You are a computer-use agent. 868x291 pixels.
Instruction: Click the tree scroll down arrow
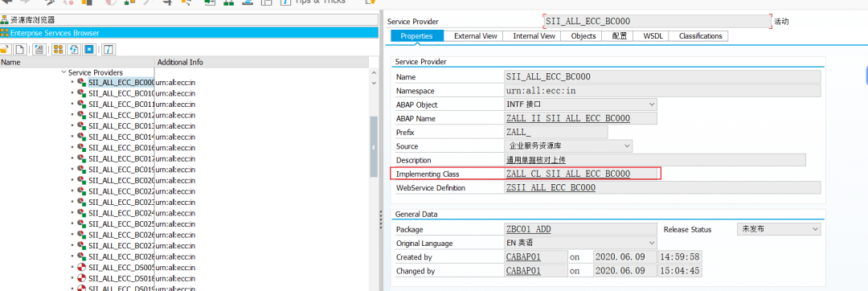tap(374, 83)
